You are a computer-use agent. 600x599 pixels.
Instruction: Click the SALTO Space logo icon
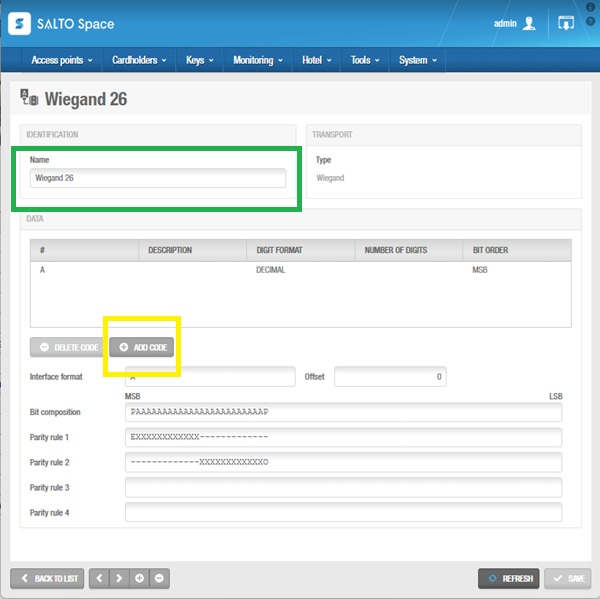[x=19, y=24]
